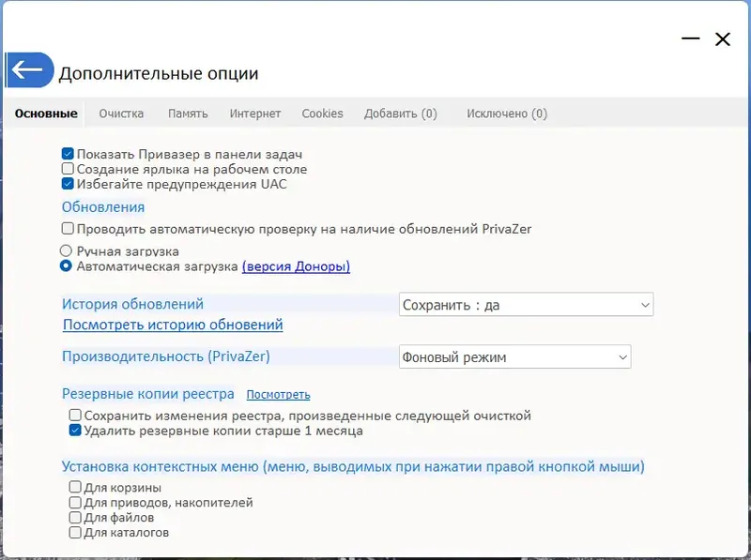Image resolution: width=751 pixels, height=560 pixels.
Task: Close the PrivaZer options window
Action: pos(722,39)
